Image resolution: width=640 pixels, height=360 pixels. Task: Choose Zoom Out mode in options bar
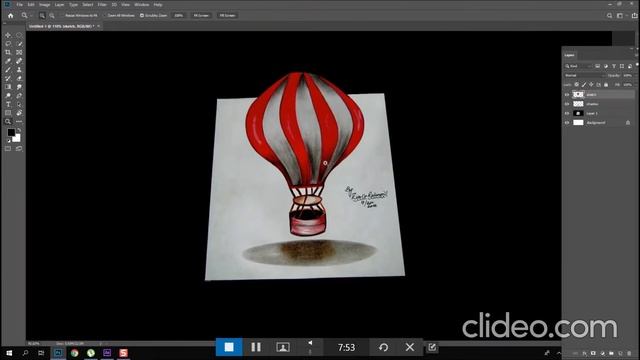click(x=52, y=16)
